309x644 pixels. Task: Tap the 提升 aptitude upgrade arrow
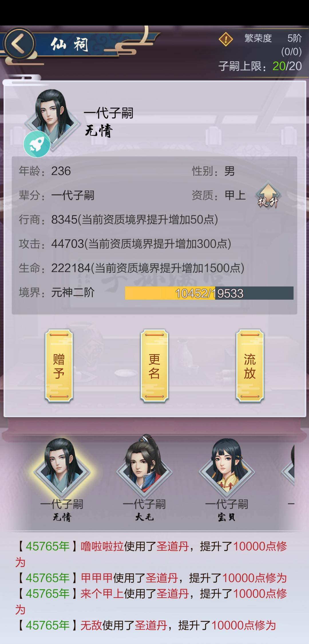268,195
